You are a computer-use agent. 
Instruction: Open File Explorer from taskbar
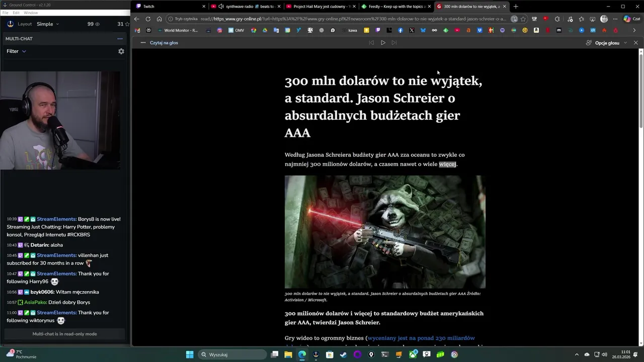click(288, 354)
